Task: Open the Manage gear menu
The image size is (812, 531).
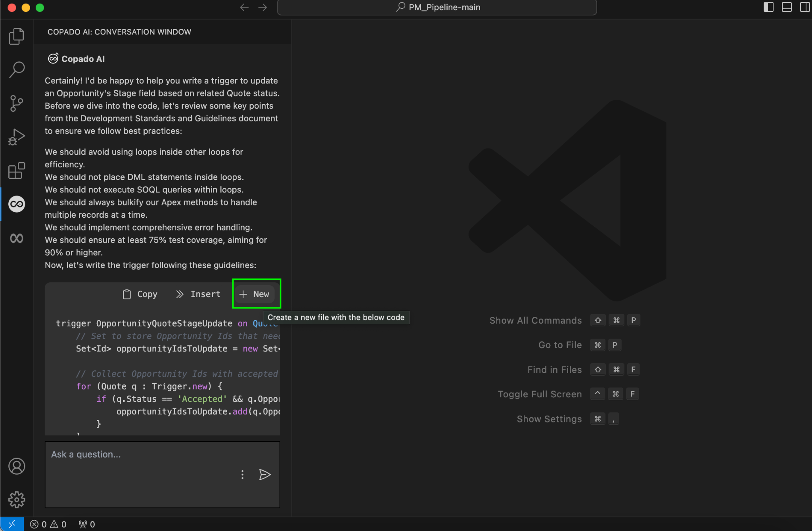Action: point(16,500)
